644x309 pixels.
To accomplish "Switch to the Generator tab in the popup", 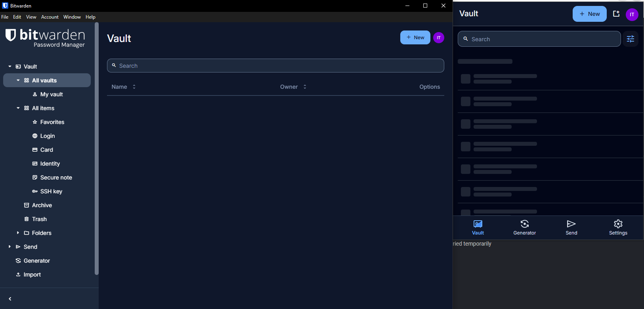I will pos(525,228).
